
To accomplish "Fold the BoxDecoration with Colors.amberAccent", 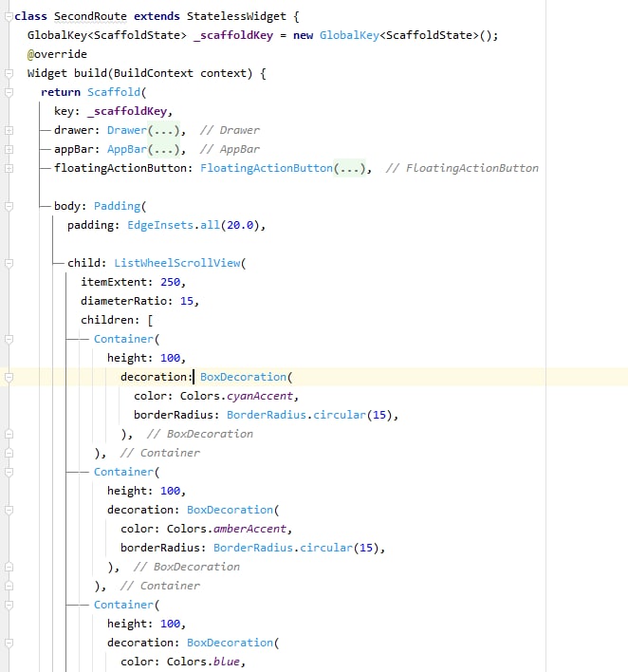I will [9, 510].
